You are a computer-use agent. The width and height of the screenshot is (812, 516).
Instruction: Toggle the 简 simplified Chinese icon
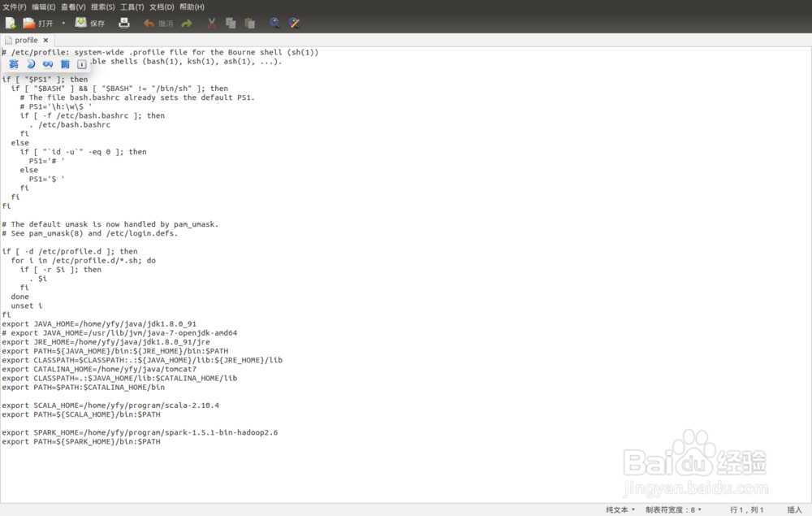pyautogui.click(x=65, y=64)
